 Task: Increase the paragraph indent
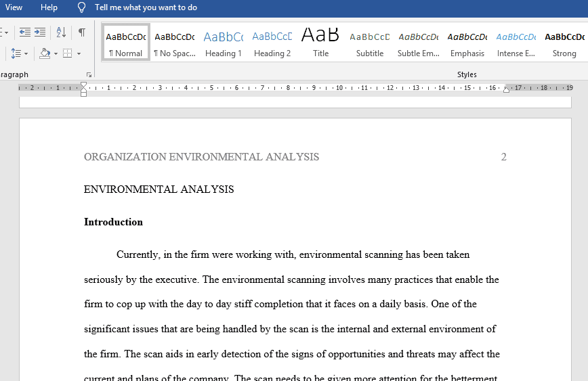40,32
